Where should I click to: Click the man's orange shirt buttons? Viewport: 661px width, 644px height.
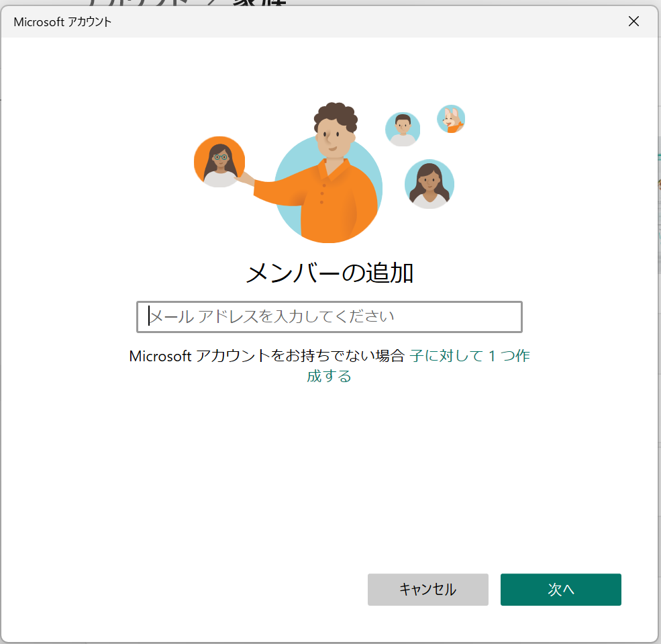point(322,192)
